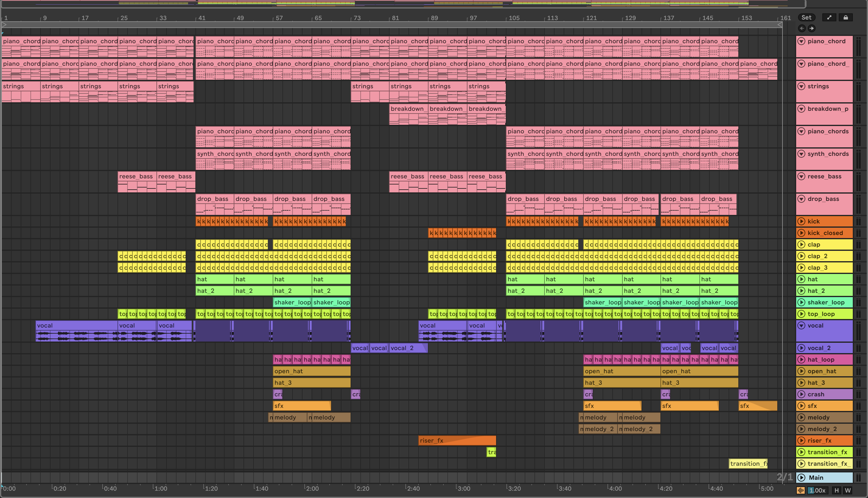Click bar 81 on the beat ruler
This screenshot has height=498, width=868.
(x=395, y=18)
